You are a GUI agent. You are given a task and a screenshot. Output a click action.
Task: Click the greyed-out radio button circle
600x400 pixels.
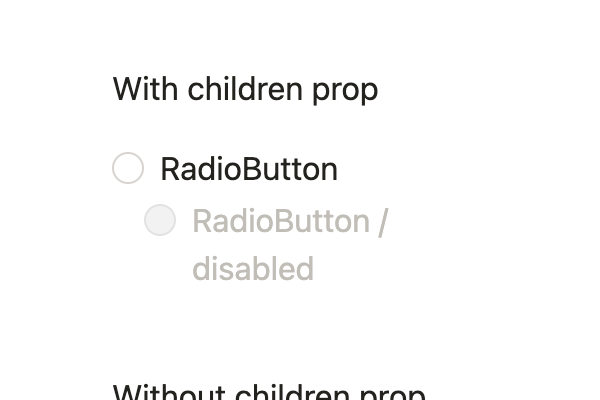click(x=160, y=220)
